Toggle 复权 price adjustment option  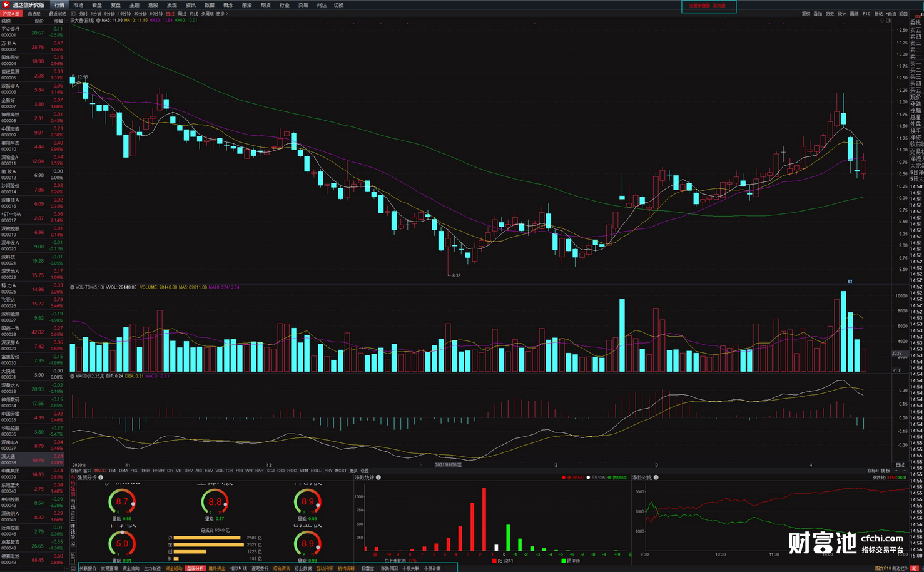coord(806,14)
